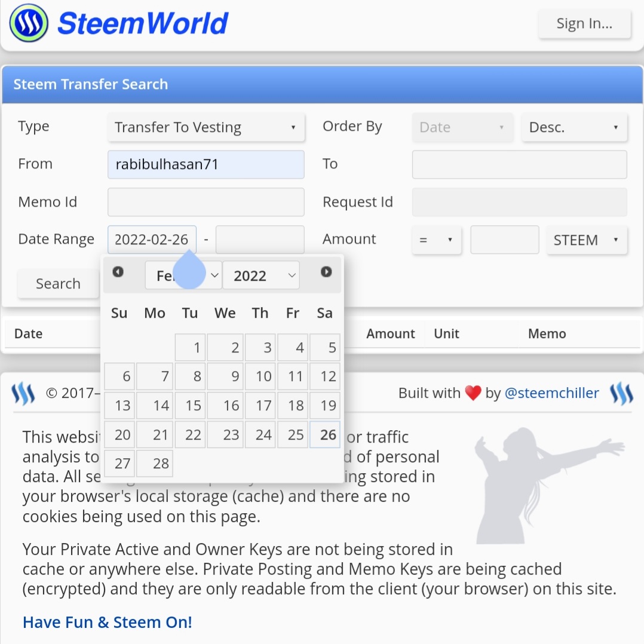Open the Amount comparison operator dropdown

(x=437, y=240)
